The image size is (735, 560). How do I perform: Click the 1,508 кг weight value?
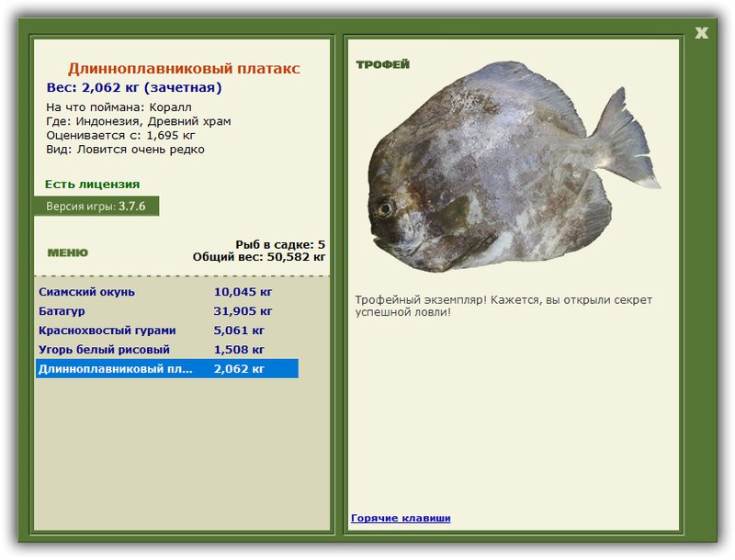click(239, 349)
